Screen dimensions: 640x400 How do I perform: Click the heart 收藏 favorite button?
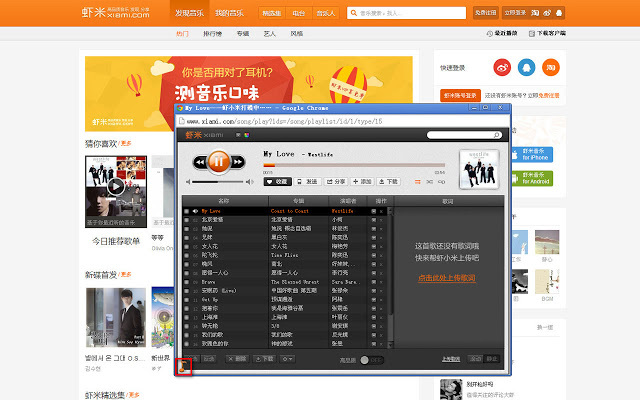coord(278,182)
